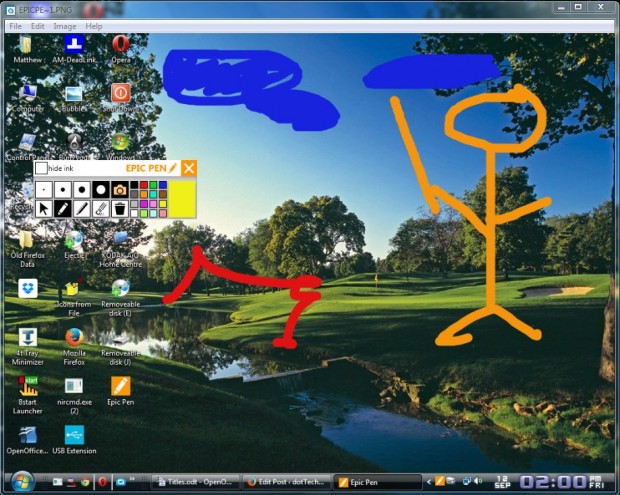Click the volume speaker tray icon

pyautogui.click(x=478, y=481)
